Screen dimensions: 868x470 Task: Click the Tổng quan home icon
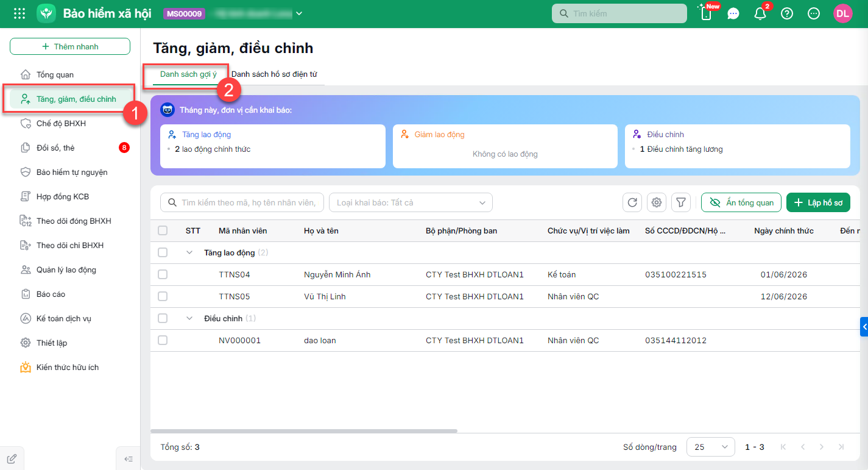26,74
